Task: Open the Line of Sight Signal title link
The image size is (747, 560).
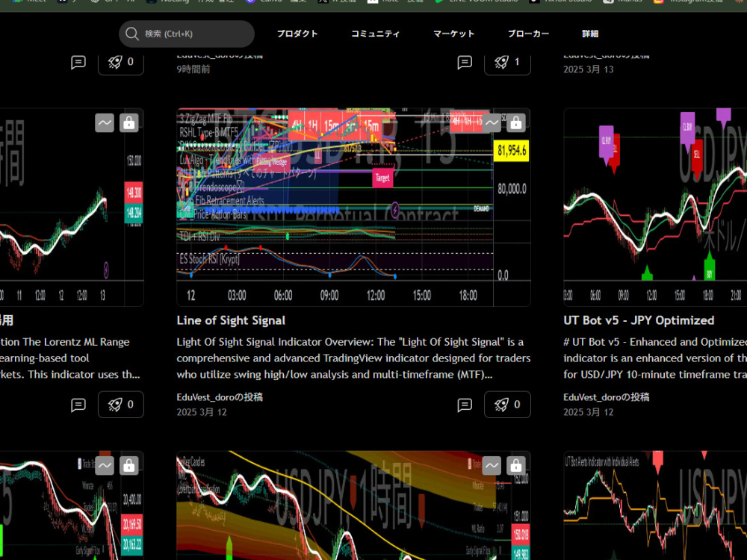Action: point(231,320)
